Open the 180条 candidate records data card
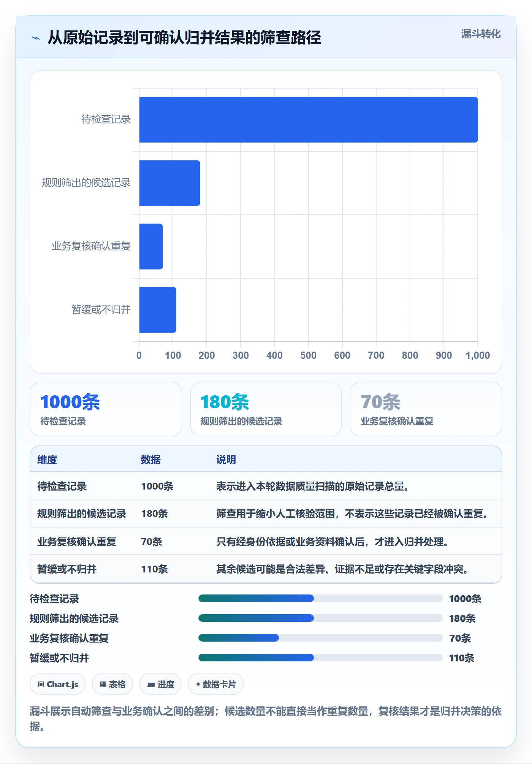 tap(266, 409)
